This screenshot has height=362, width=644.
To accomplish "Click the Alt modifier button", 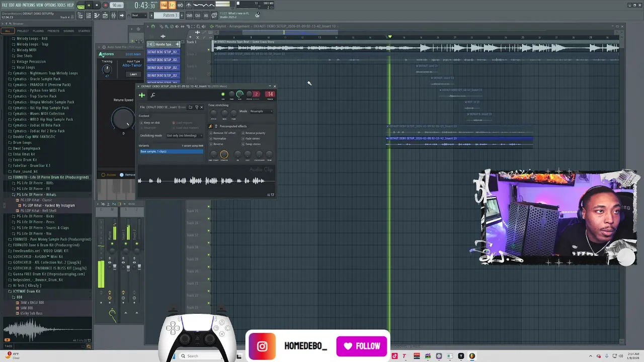I will point(206,16).
